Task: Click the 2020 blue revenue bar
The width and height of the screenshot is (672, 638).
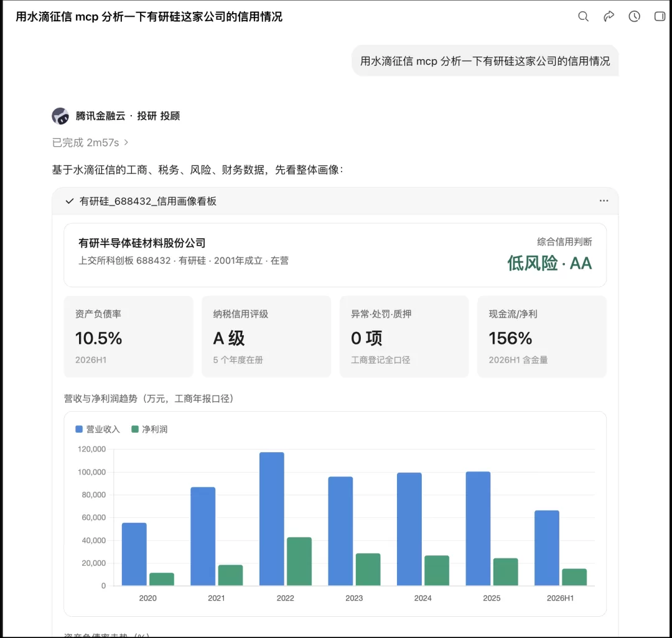Action: [134, 554]
